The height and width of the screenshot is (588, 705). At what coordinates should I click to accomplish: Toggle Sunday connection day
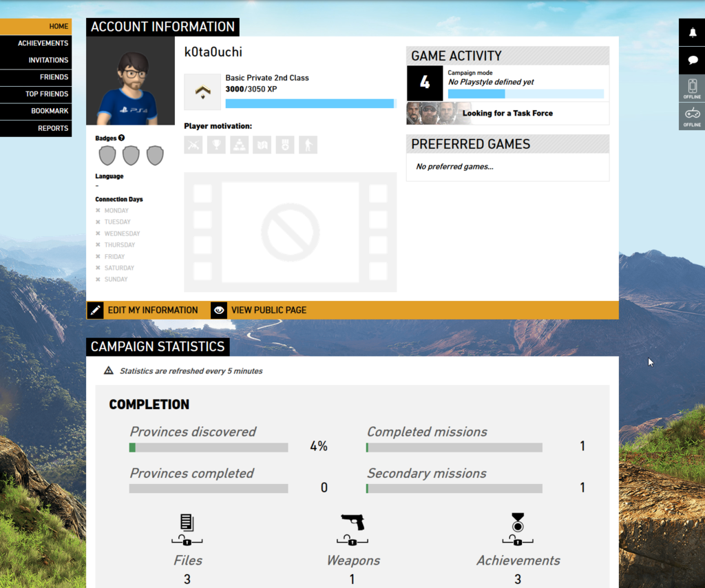[x=112, y=279]
